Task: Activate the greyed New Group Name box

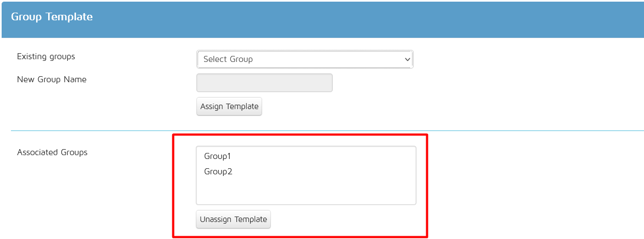Action: click(x=264, y=83)
